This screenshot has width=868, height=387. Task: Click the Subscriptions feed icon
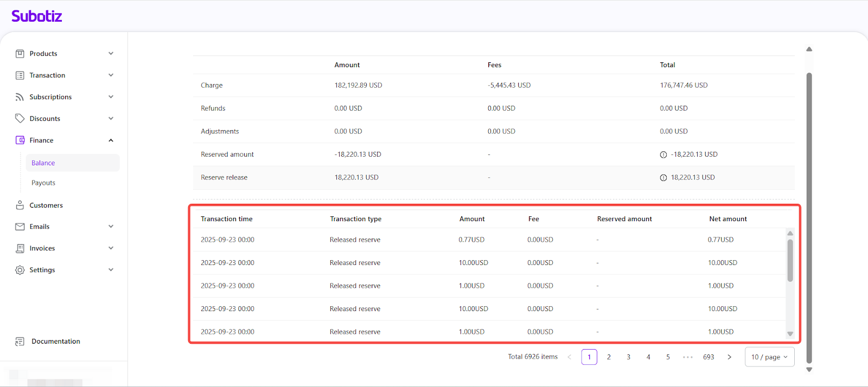click(x=20, y=97)
